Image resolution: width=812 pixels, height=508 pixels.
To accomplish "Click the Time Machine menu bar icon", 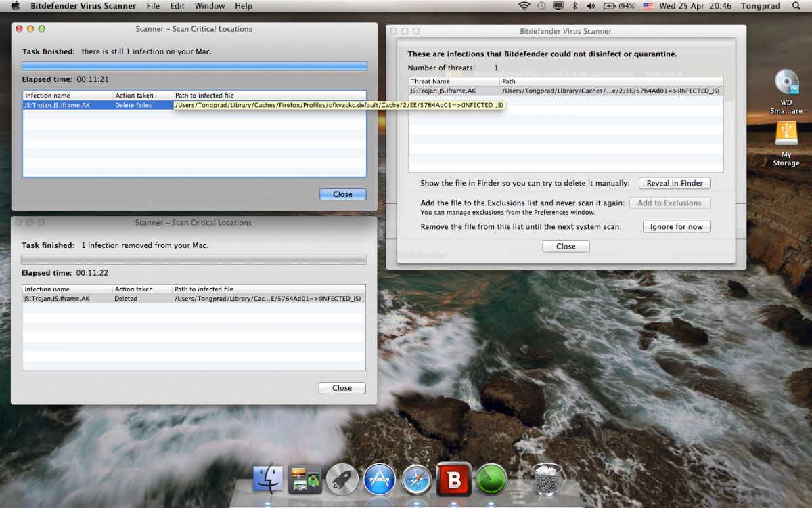I will (x=541, y=6).
